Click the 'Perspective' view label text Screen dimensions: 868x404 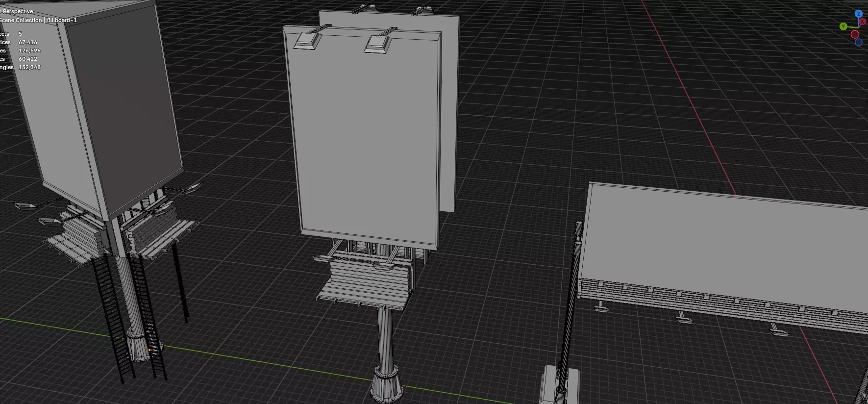pyautogui.click(x=18, y=11)
